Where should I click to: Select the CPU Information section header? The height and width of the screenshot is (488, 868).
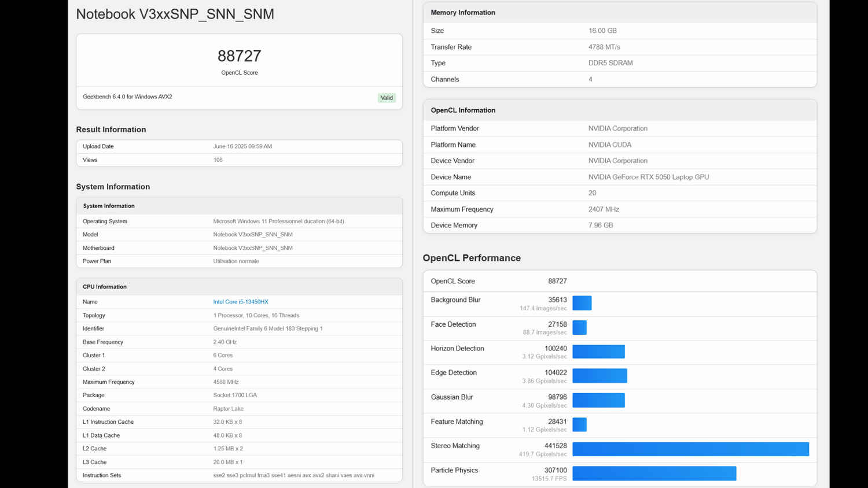pyautogui.click(x=105, y=287)
